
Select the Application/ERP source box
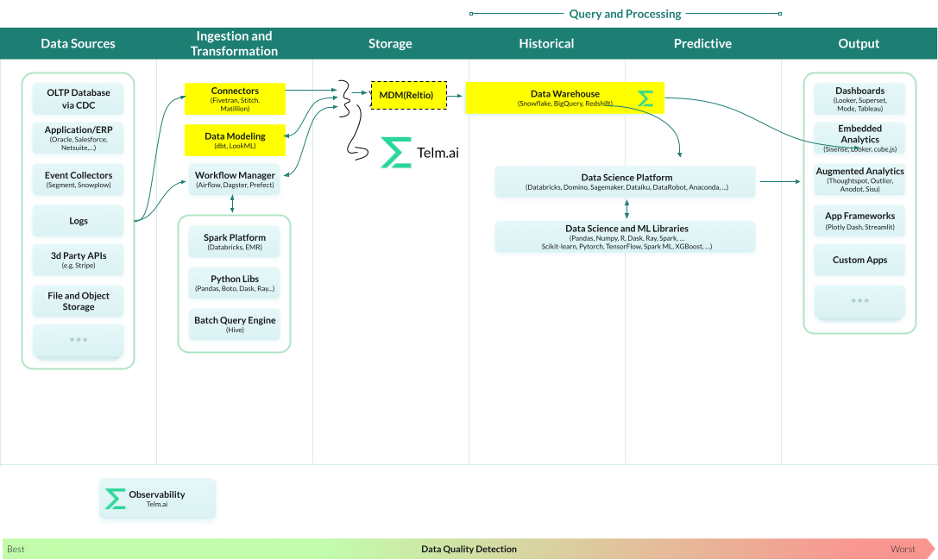pos(79,138)
